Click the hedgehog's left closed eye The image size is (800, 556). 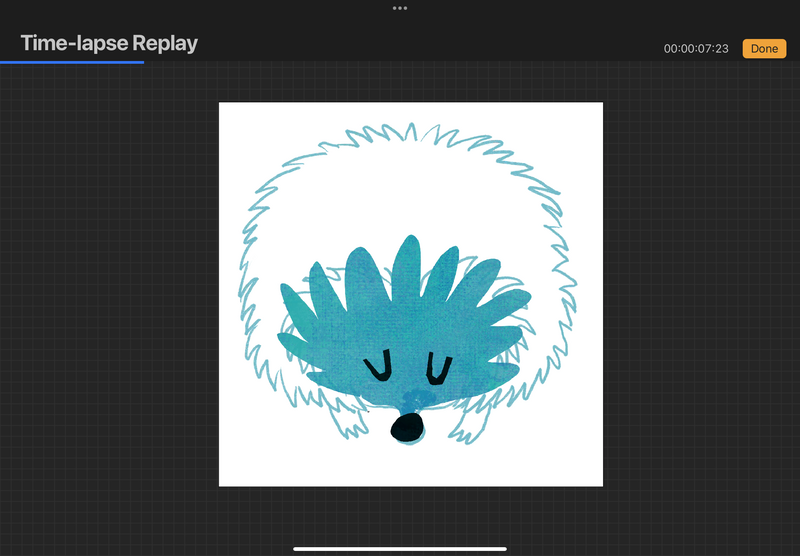click(x=377, y=368)
